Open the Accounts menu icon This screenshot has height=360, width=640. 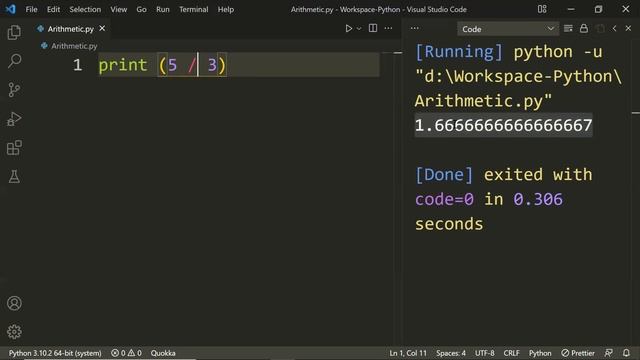click(14, 303)
